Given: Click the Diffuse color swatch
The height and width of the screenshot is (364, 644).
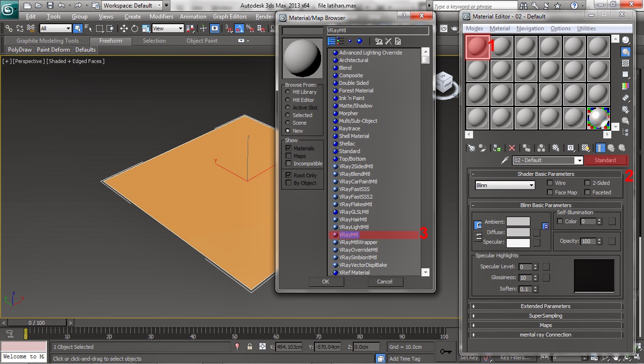Looking at the screenshot, I should (x=518, y=232).
